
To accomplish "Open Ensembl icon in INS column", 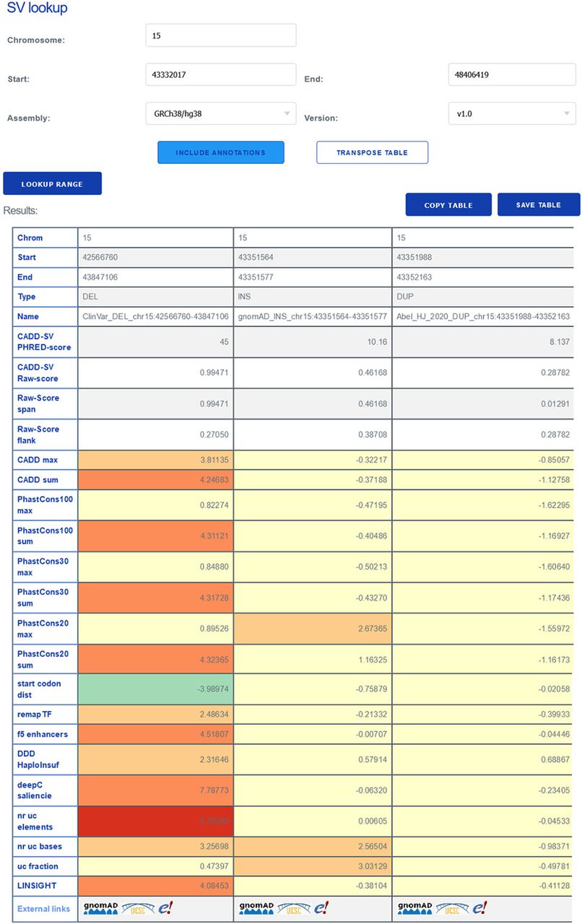I will tap(323, 907).
